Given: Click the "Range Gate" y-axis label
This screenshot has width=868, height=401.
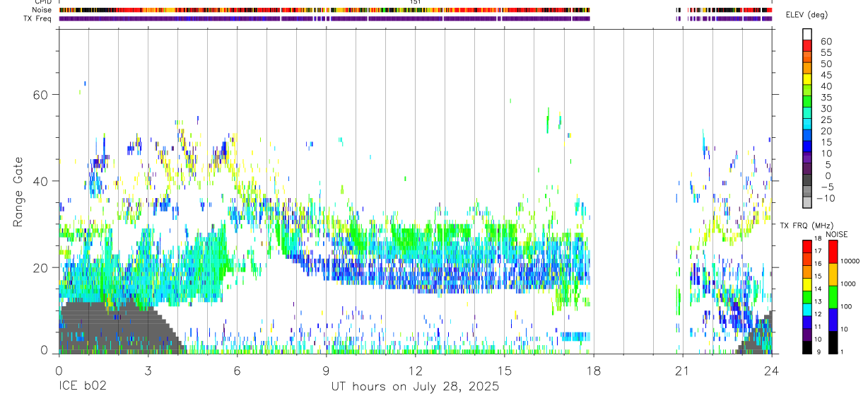Looking at the screenshot, I should coord(18,192).
